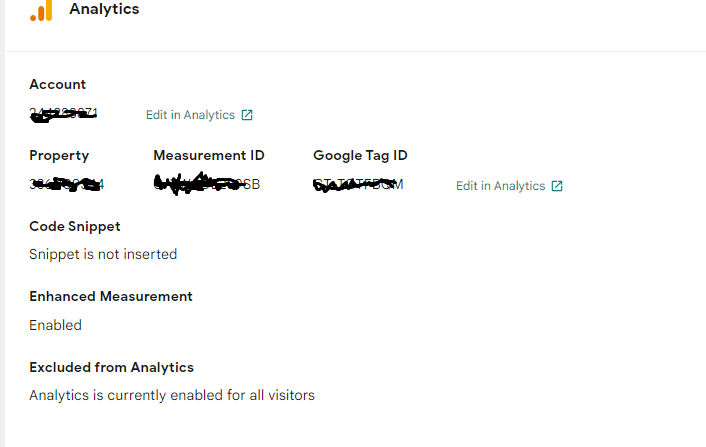Viewport: 706px width, 447px height.
Task: Click external-link icon next to Account edit link
Action: 247,115
